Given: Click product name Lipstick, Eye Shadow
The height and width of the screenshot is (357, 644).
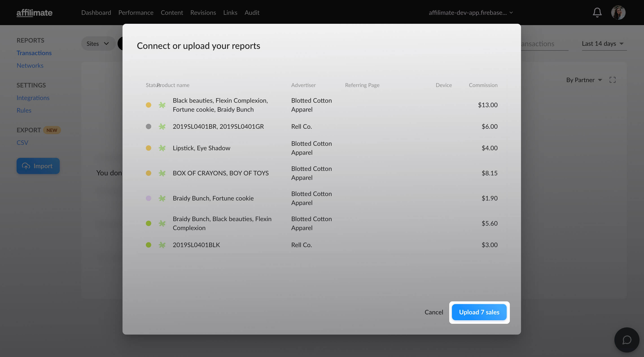Looking at the screenshot, I should [x=202, y=148].
